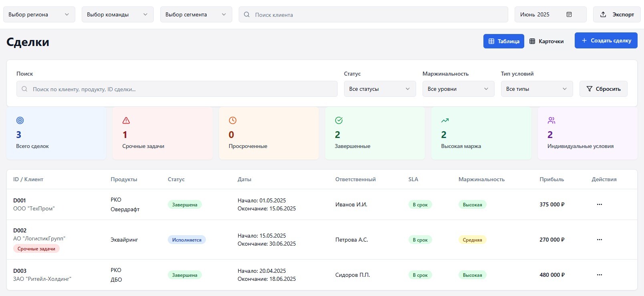
Task: Click the clock icon on Просроченные card
Action: (233, 120)
